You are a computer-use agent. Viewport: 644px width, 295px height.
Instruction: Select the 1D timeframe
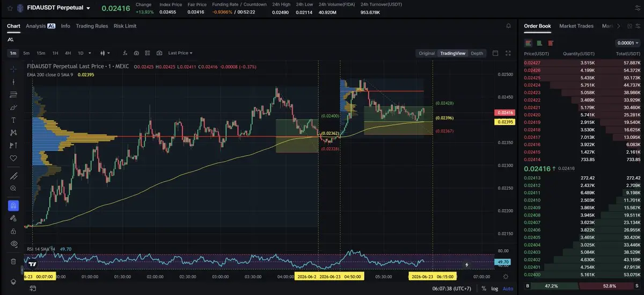click(x=80, y=53)
